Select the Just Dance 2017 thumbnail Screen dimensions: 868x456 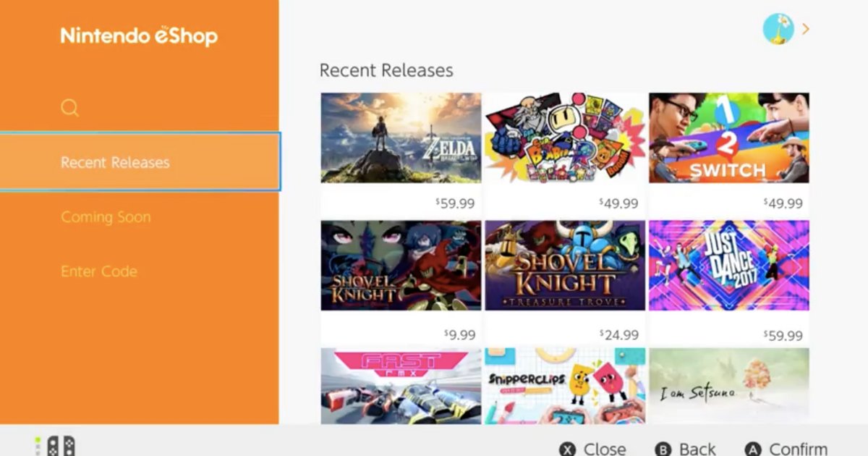729,282
